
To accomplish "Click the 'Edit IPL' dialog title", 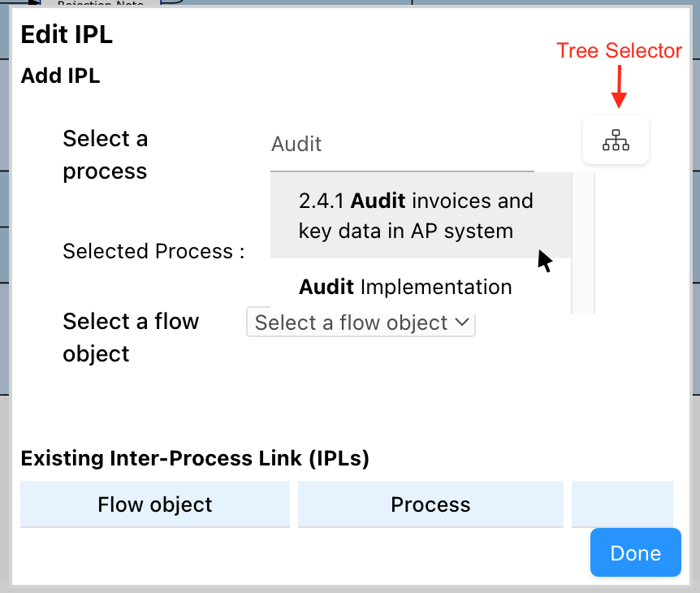I will 67,35.
